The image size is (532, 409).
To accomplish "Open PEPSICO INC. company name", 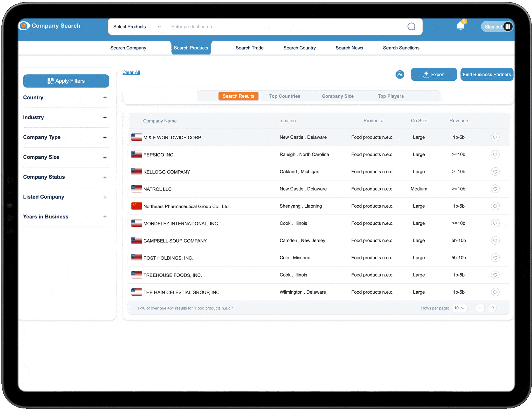I will tap(159, 155).
